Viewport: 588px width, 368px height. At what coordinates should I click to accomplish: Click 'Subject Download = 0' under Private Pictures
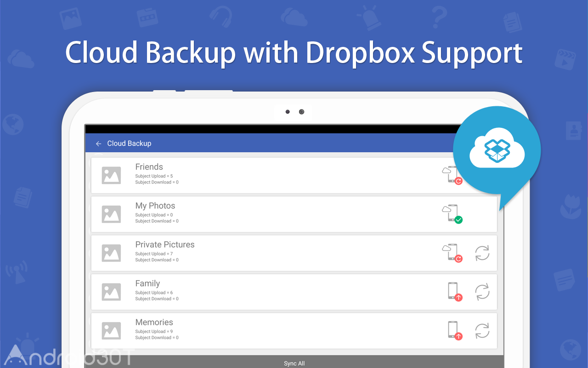point(157,260)
